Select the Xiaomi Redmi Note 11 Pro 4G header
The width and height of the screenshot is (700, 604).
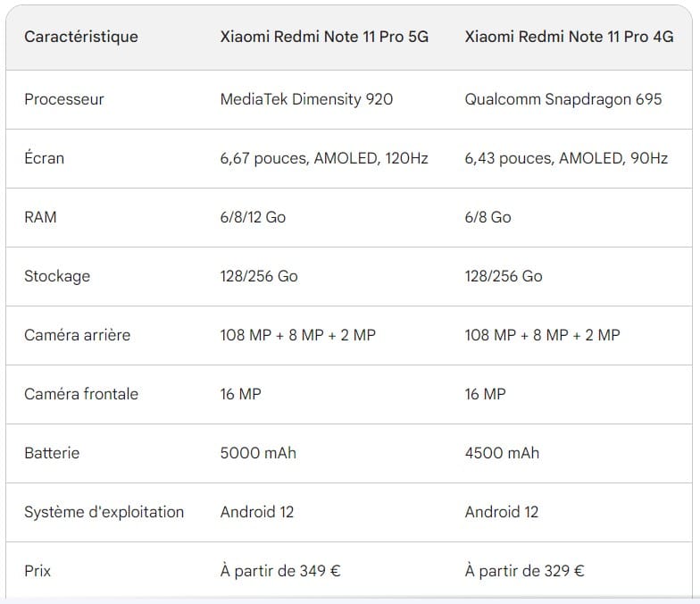click(x=569, y=38)
